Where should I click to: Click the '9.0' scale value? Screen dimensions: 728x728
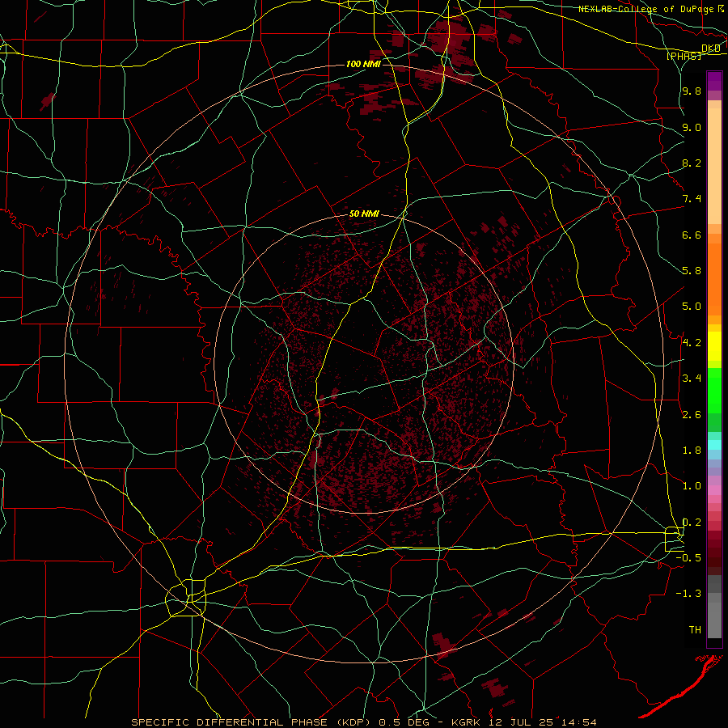click(692, 127)
